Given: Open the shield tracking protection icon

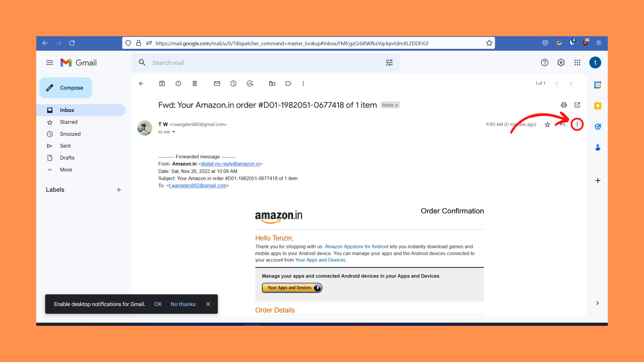Looking at the screenshot, I should tap(128, 43).
